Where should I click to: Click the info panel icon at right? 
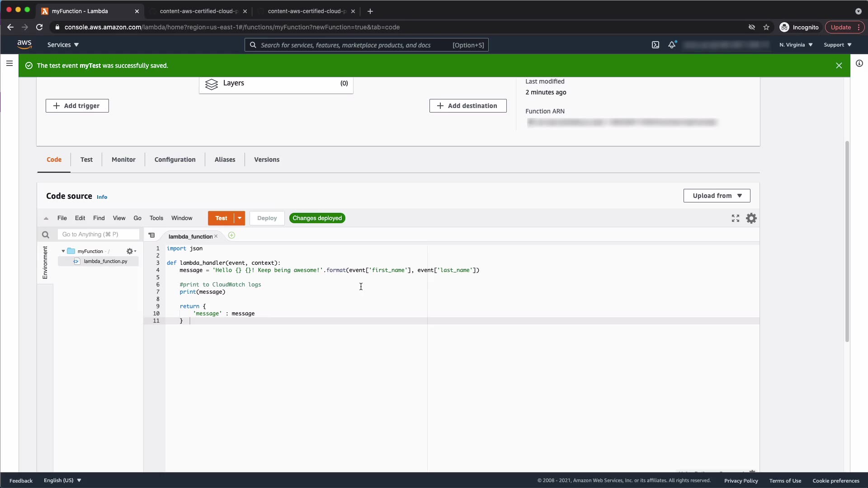[x=859, y=64]
